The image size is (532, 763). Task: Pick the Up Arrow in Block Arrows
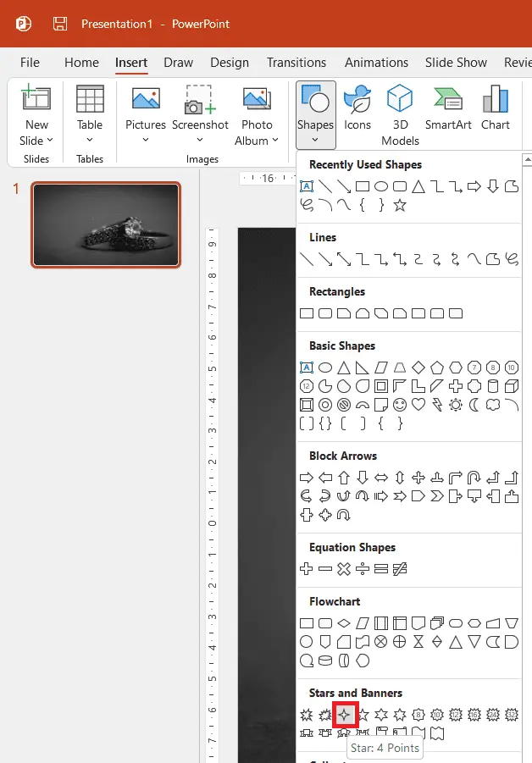click(x=344, y=478)
